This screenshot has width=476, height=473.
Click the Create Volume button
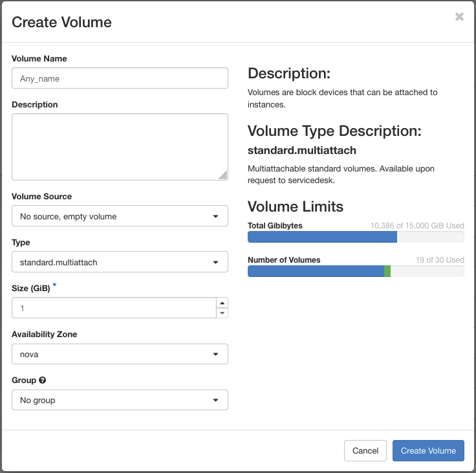[428, 450]
